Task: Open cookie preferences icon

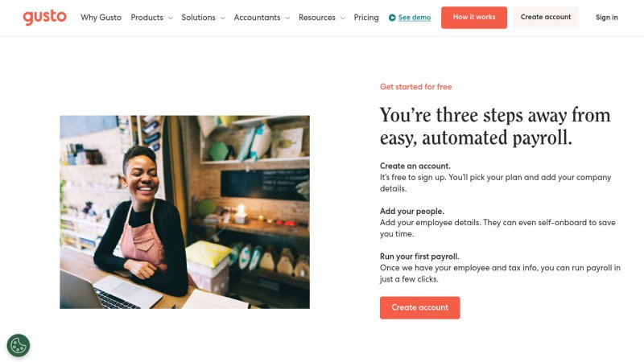Action: click(x=18, y=345)
